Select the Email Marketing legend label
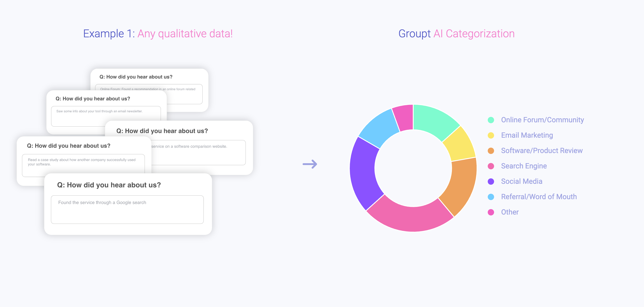The image size is (644, 307). (x=527, y=135)
